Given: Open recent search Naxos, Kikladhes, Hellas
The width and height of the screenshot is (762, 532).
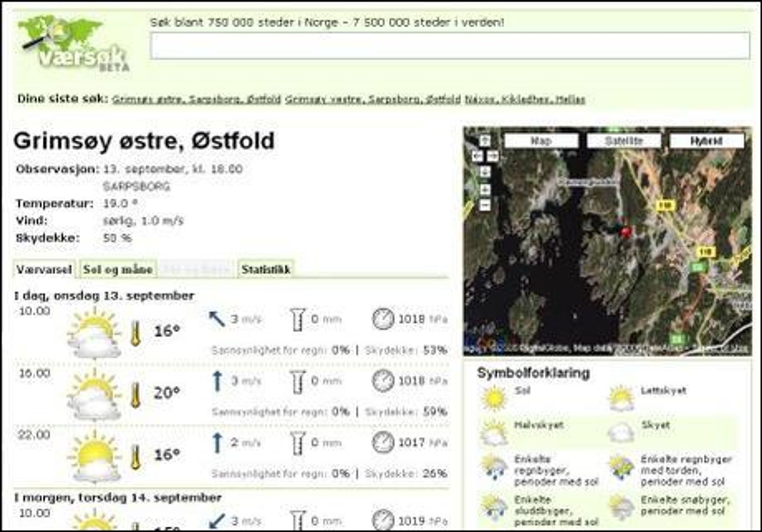Looking at the screenshot, I should point(525,99).
